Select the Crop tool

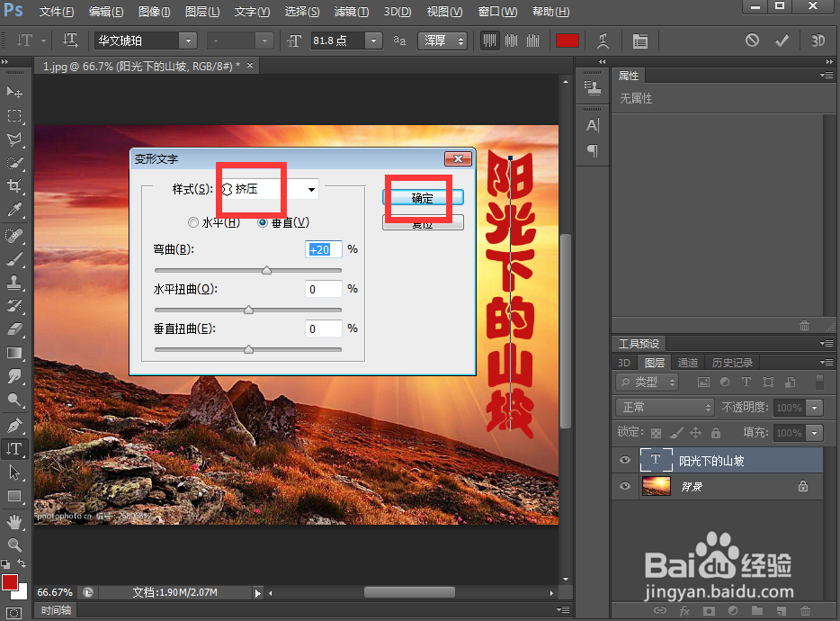pyautogui.click(x=13, y=186)
